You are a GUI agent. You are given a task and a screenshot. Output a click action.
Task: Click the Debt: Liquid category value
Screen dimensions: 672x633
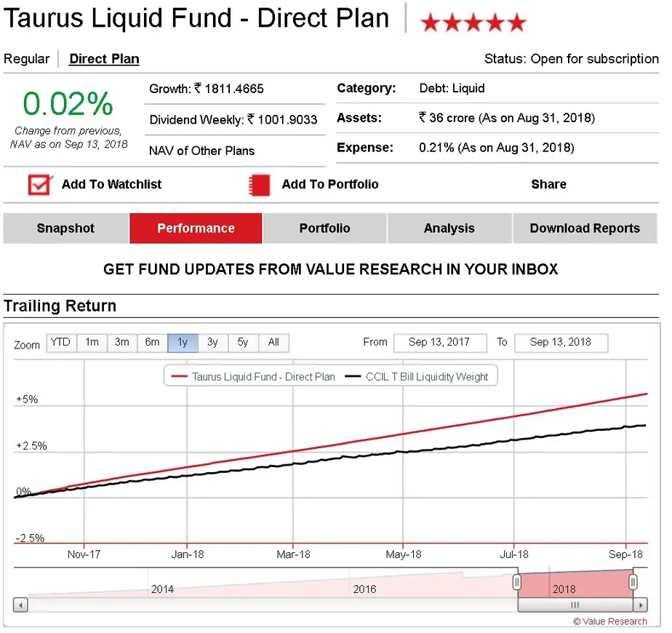point(452,88)
